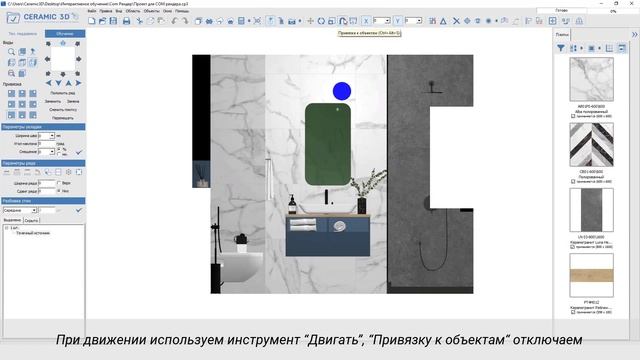Shift tile down with the blue down arrow
The image size is (640, 360).
pos(58,83)
